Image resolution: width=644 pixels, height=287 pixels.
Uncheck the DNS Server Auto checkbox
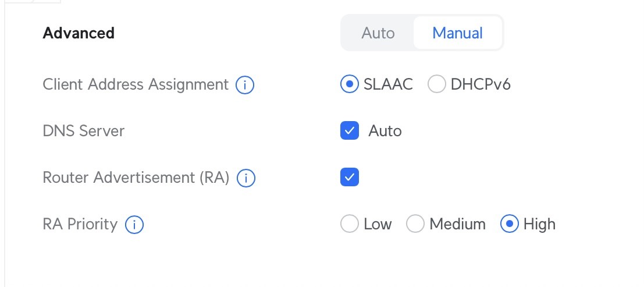[x=349, y=130]
